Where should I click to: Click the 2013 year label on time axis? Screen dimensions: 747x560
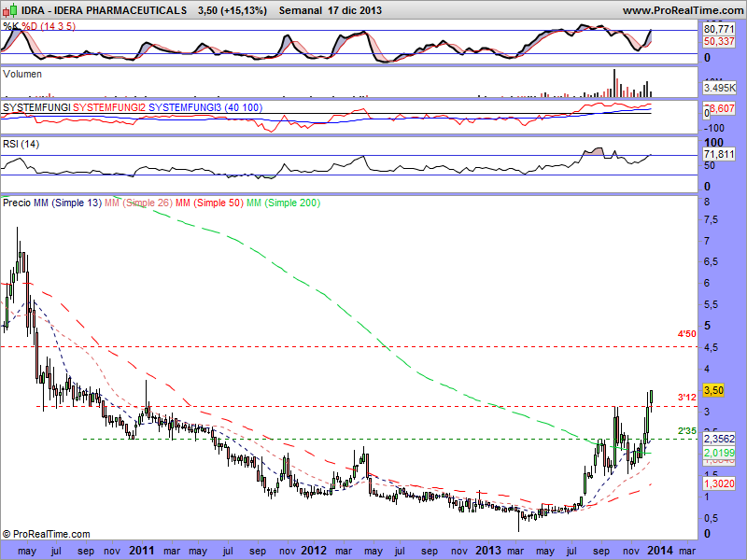(x=487, y=551)
